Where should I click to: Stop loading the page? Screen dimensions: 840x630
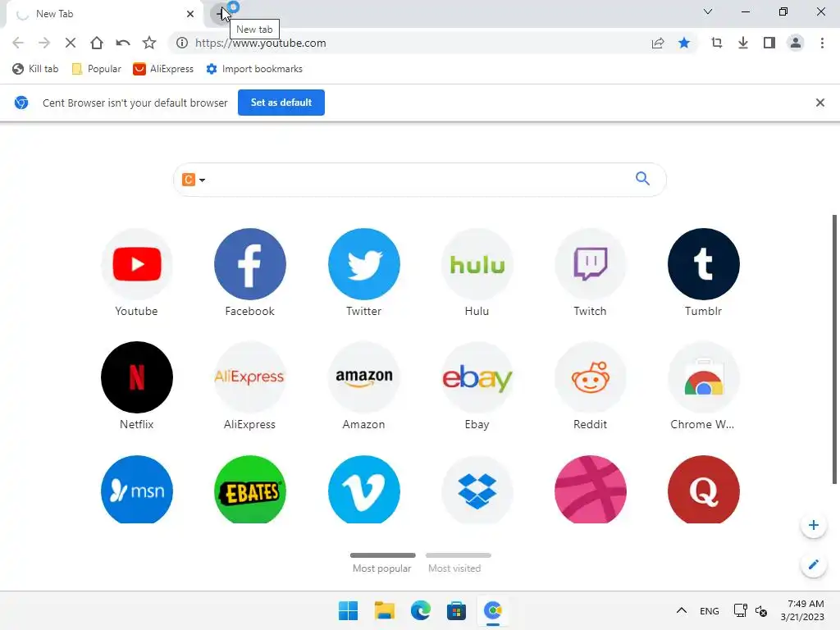(x=71, y=43)
